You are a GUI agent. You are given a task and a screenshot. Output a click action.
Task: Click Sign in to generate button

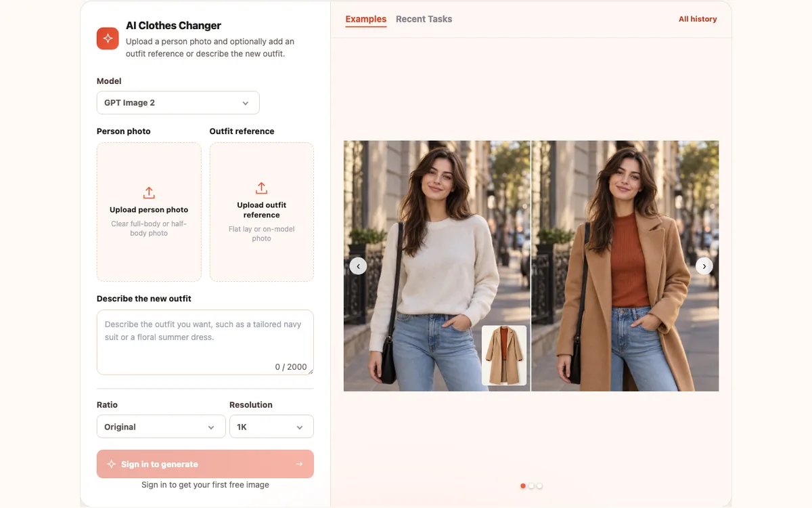tap(205, 464)
